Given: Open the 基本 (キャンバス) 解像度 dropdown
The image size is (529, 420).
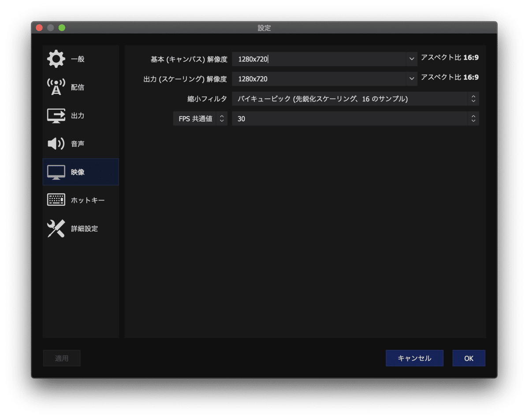Looking at the screenshot, I should coord(411,58).
